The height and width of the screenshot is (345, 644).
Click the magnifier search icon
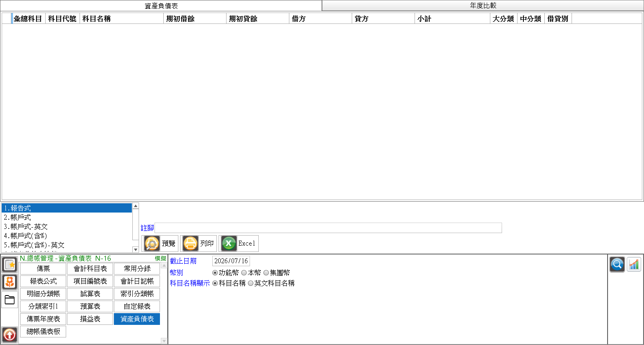(617, 265)
